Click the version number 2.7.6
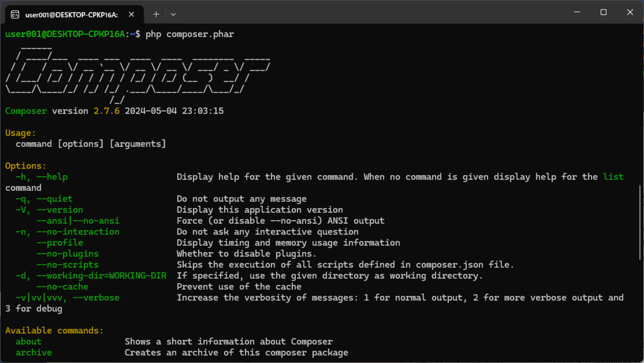Image resolution: width=644 pixels, height=363 pixels. [107, 111]
